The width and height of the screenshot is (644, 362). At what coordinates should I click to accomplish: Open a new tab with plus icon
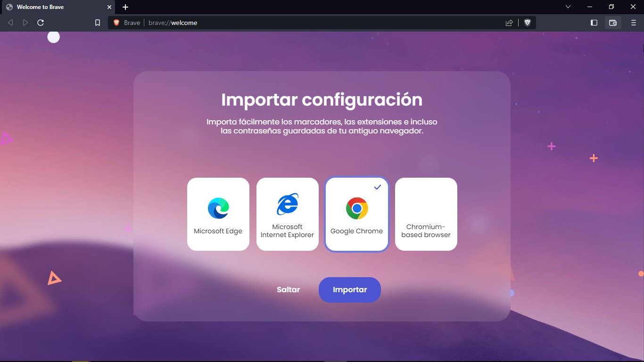pos(125,7)
